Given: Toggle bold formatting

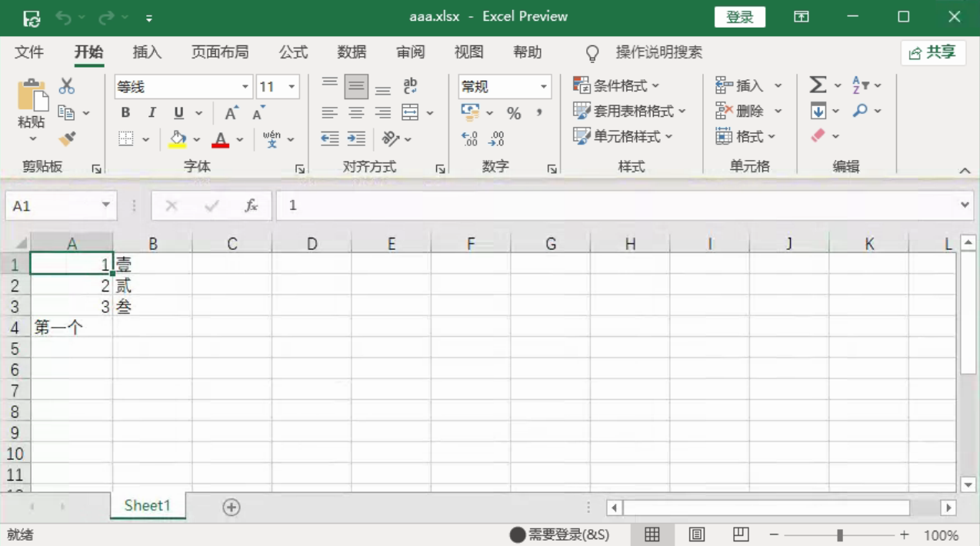Looking at the screenshot, I should [x=125, y=113].
